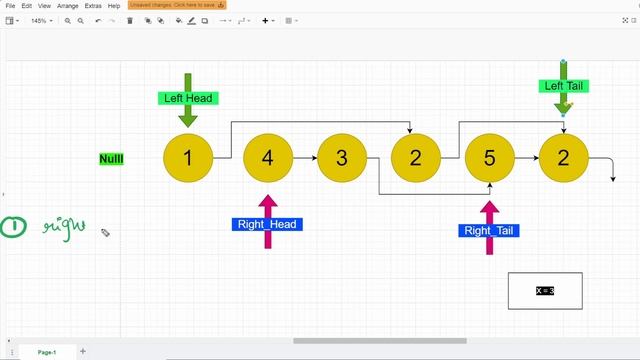Open the File menu
The image size is (640, 360).
[x=10, y=6]
